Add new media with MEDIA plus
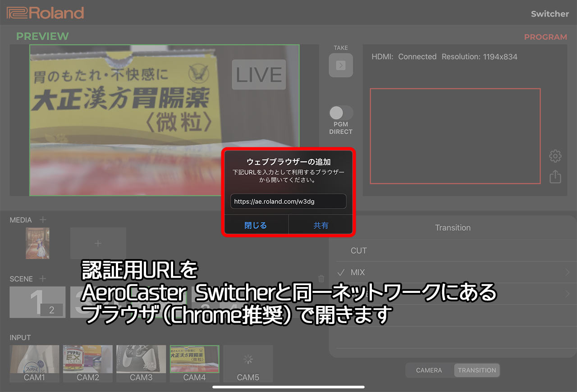 (43, 220)
